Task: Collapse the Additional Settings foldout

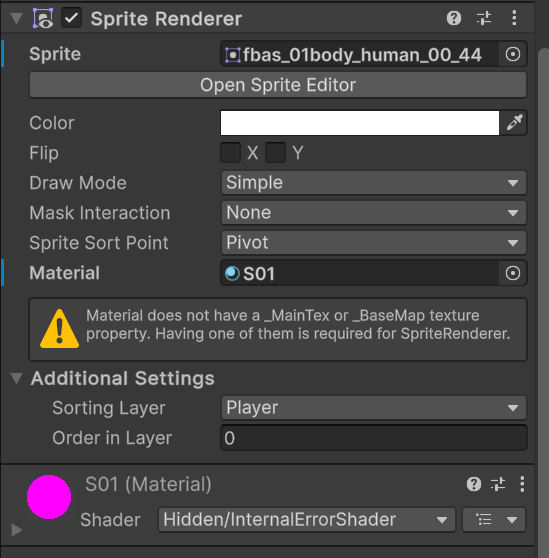Action: pyautogui.click(x=17, y=378)
